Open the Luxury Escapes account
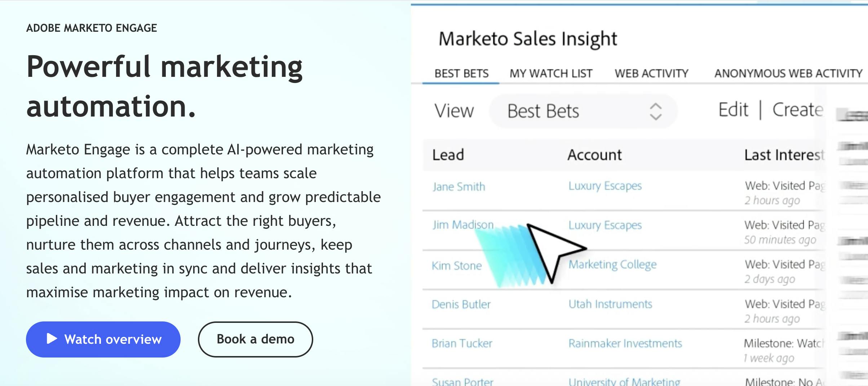 click(605, 186)
